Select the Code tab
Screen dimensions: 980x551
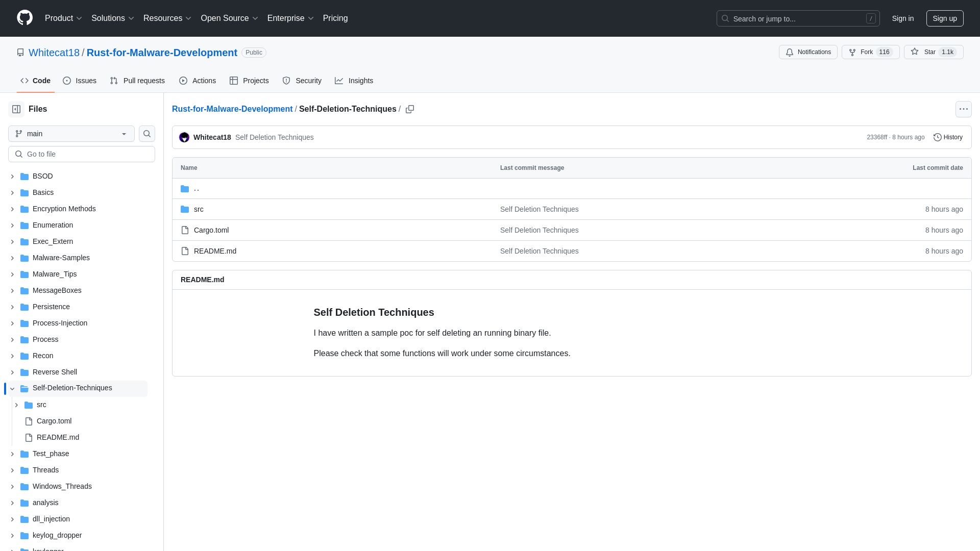point(36,81)
